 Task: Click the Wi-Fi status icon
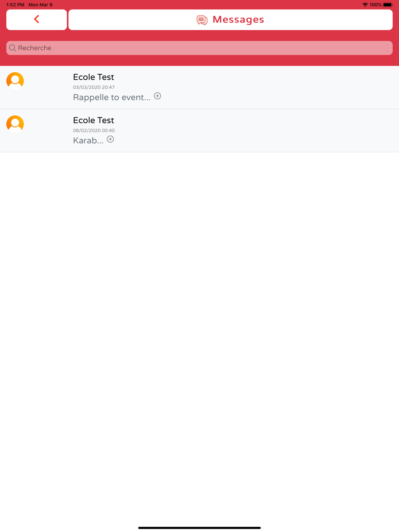[x=365, y=5]
